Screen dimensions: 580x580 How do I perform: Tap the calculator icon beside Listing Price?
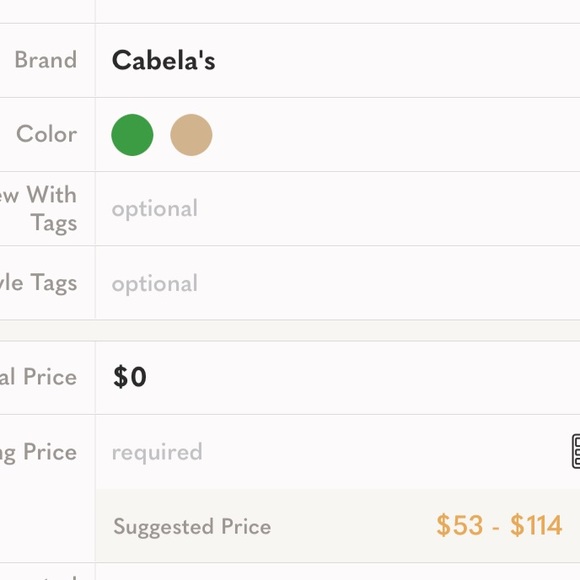coord(576,452)
